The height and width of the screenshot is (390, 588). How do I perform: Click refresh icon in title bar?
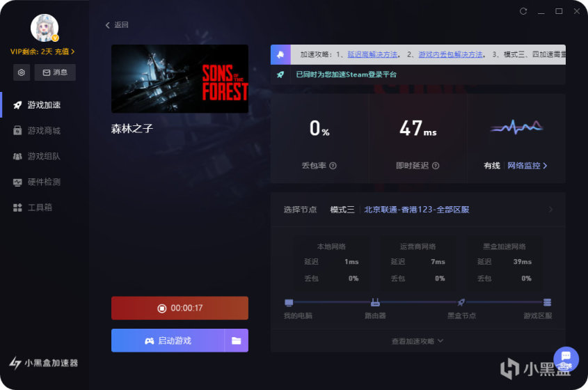point(523,11)
